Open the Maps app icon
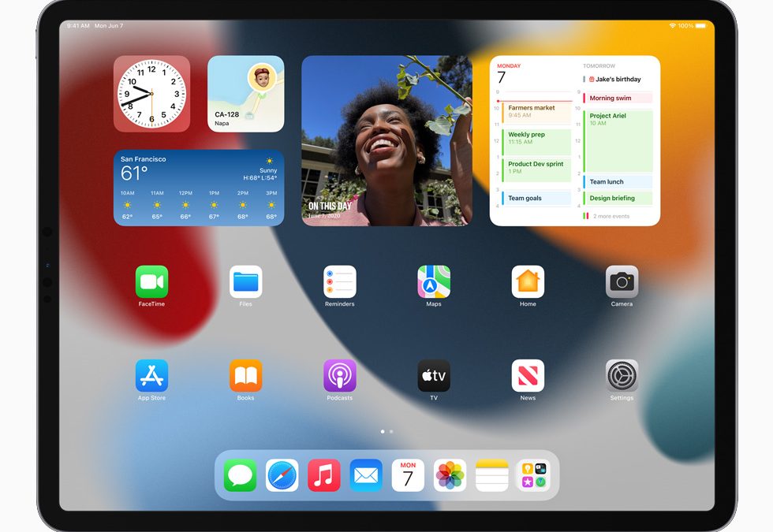The image size is (773, 532). (434, 281)
